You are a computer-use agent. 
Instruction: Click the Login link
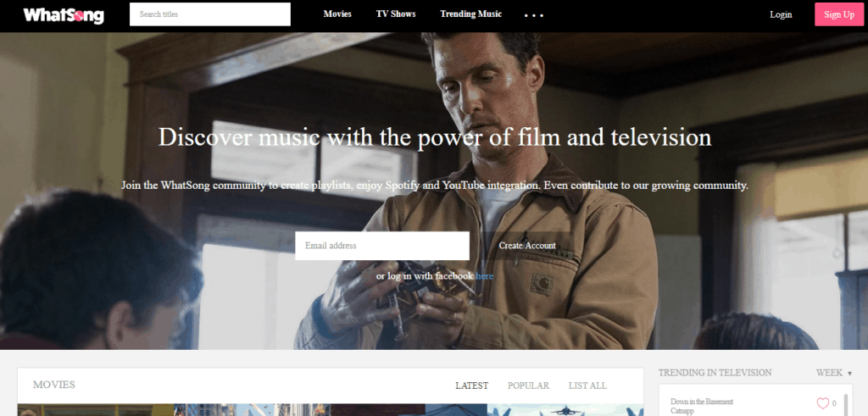(x=781, y=14)
